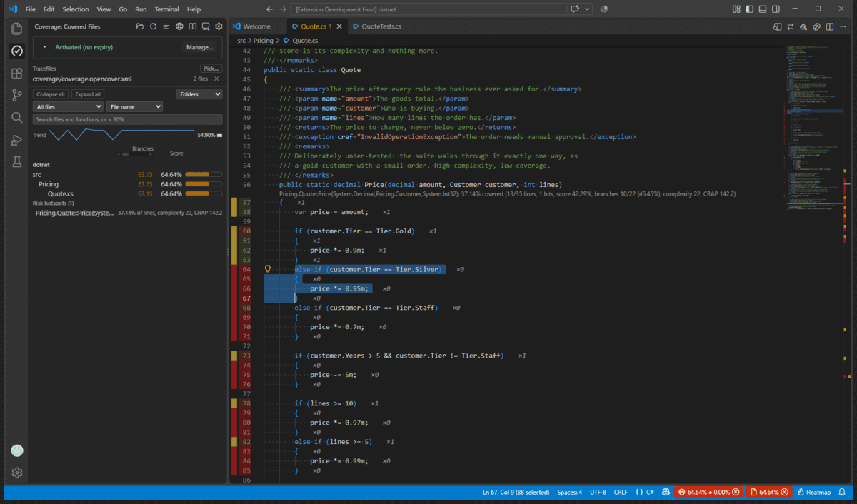Open the All files filter dropdown
The width and height of the screenshot is (857, 504).
coord(68,107)
